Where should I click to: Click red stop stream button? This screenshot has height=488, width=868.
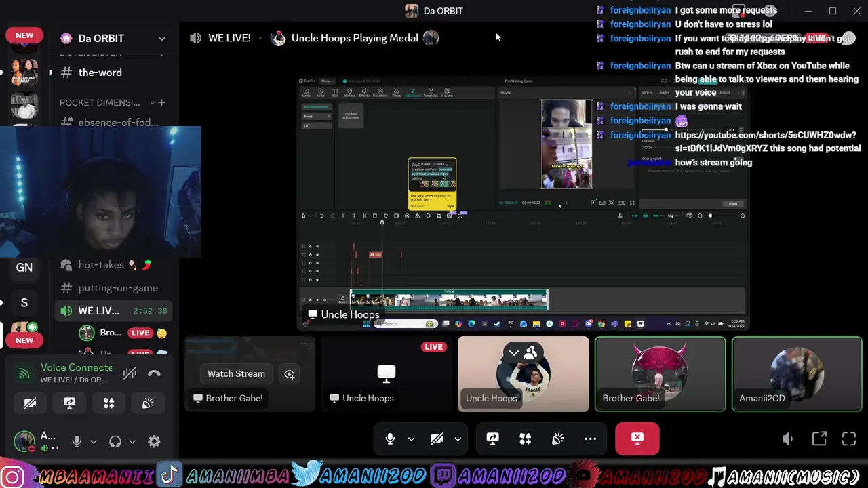(x=637, y=439)
